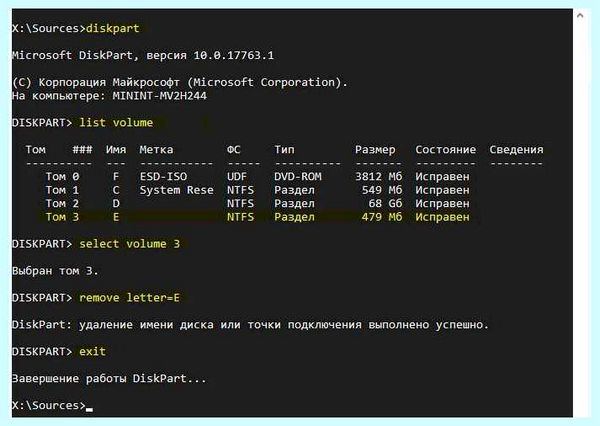The width and height of the screenshot is (600, 426).
Task: Click the 'Имя' column header
Action: point(116,150)
